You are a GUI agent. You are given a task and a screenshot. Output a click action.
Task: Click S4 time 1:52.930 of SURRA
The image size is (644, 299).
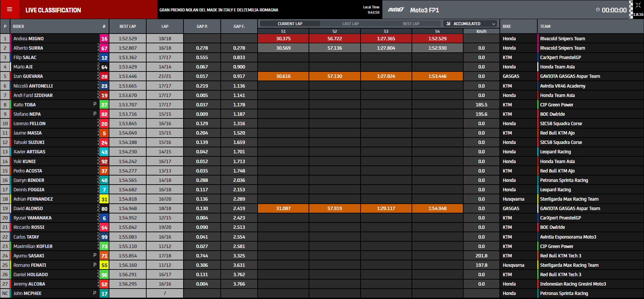click(437, 48)
